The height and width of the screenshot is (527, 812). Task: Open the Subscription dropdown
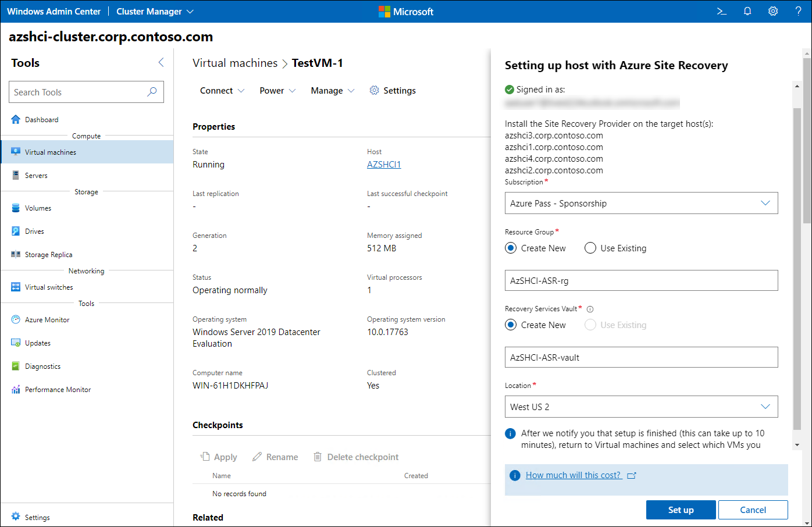(x=641, y=203)
